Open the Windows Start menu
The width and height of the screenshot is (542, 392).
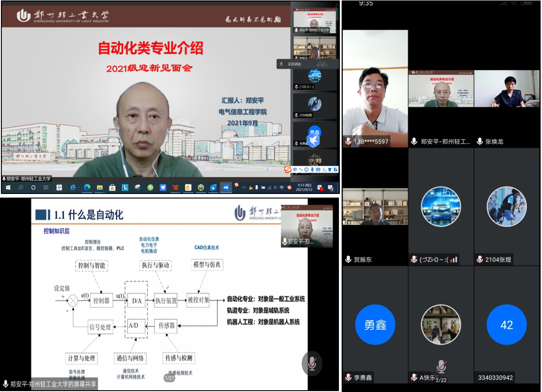coord(8,187)
